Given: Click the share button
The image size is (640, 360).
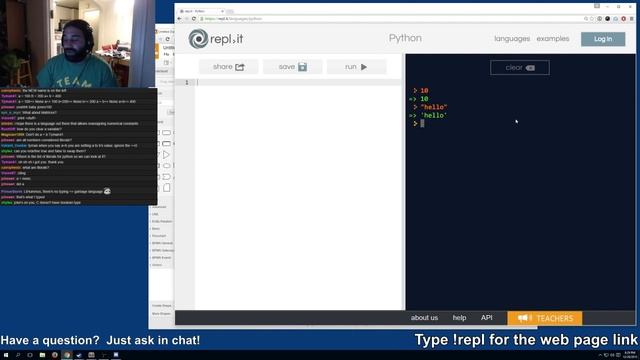Looking at the screenshot, I should (x=229, y=67).
